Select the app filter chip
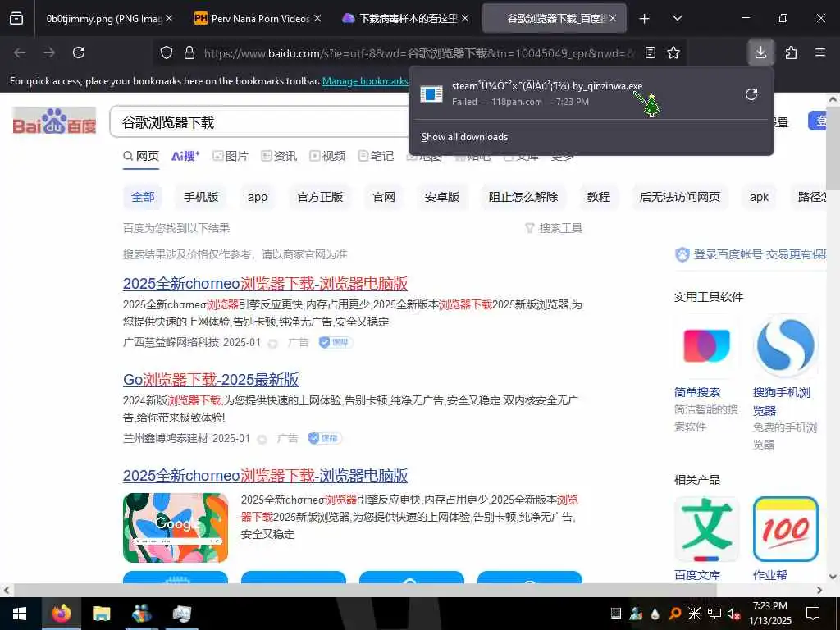840x630 pixels. coord(258,197)
